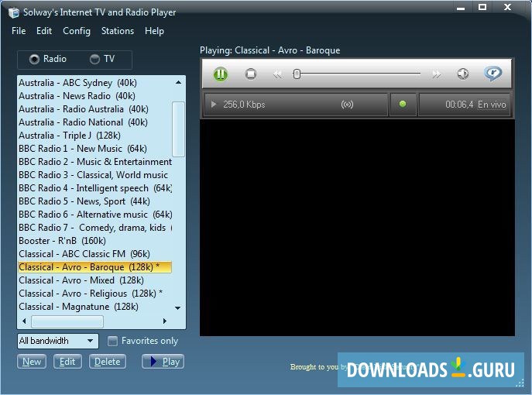Click the vertical scrollbar thumb of station list
The image size is (532, 395).
pos(178,129)
